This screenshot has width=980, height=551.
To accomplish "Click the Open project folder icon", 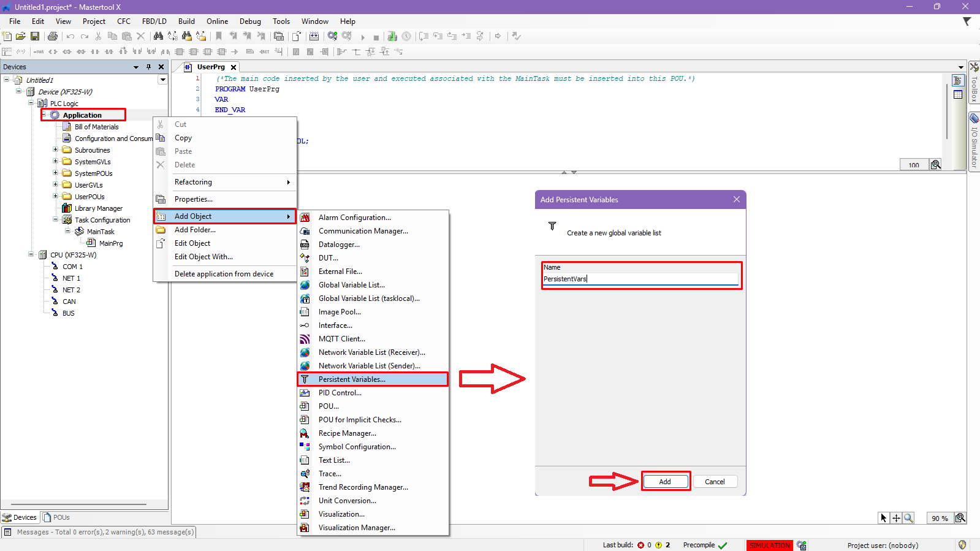I will [21, 36].
